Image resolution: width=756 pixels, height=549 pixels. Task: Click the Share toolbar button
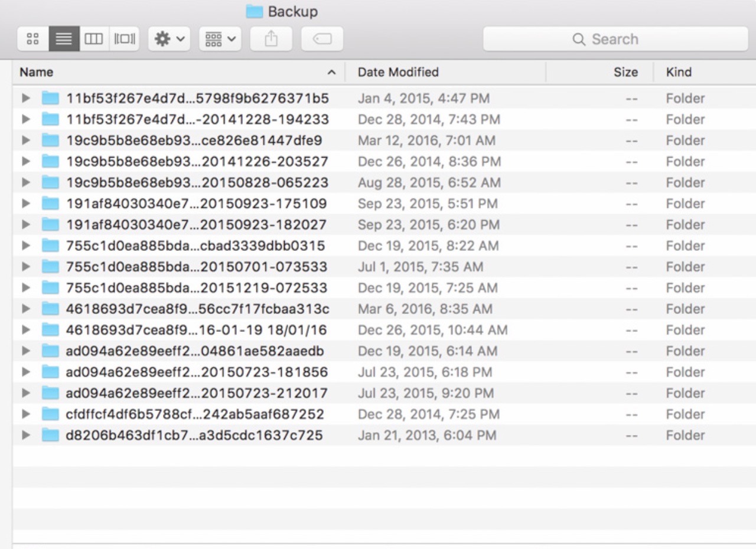[271, 39]
